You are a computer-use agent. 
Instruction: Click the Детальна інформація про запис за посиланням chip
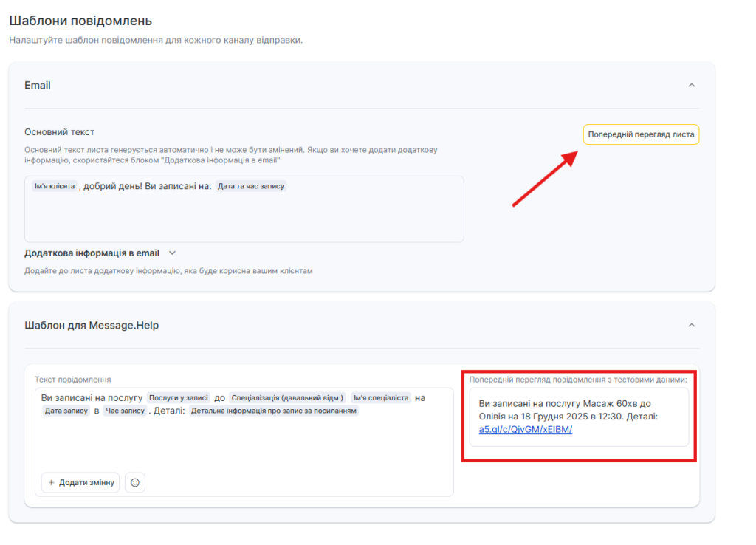[x=274, y=411]
